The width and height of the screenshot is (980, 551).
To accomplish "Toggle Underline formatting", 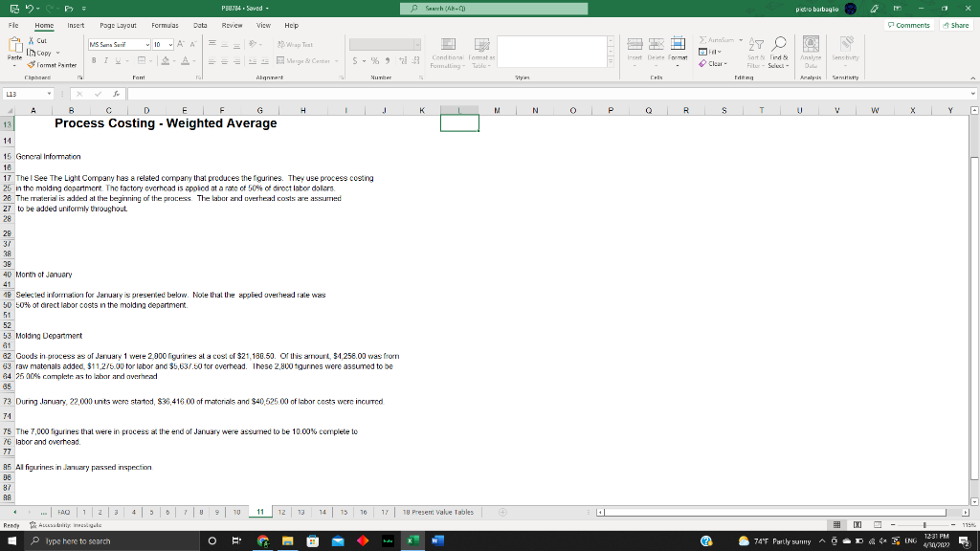I will point(118,60).
